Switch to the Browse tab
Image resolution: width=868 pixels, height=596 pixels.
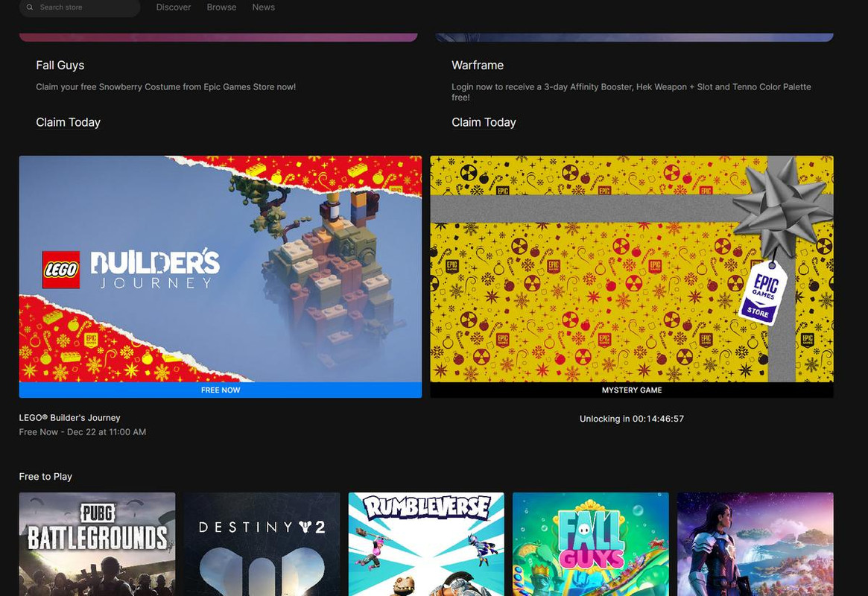click(x=221, y=7)
